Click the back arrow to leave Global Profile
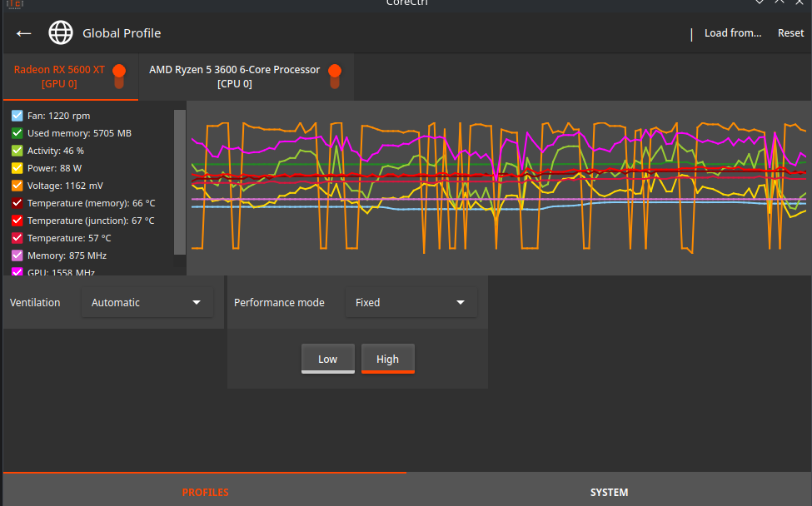This screenshot has height=506, width=812. coord(23,33)
